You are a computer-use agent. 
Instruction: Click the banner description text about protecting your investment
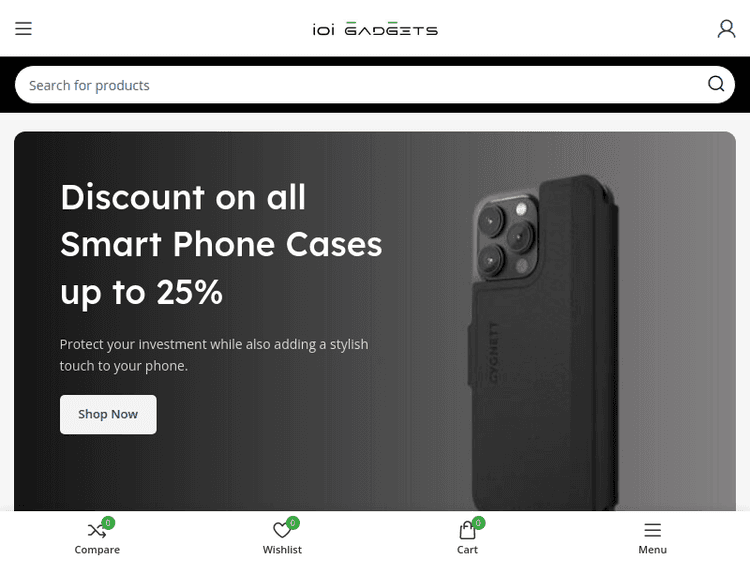click(x=214, y=355)
